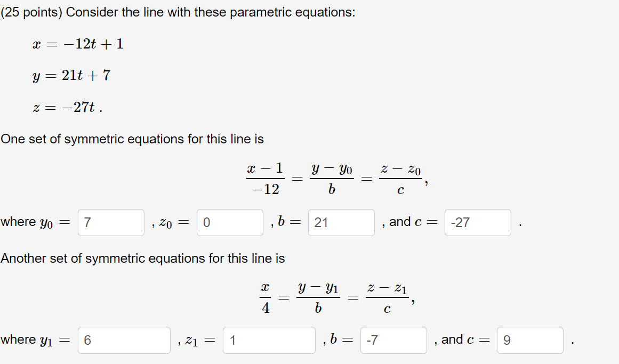Click the equation x equals -12t plus 1
Viewport: 619px width, 364px height.
point(77,44)
